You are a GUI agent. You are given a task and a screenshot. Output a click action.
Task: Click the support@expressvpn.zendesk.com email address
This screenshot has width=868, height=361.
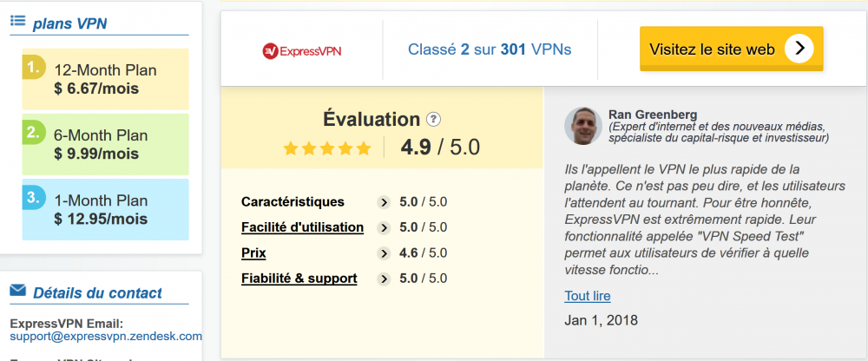106,336
